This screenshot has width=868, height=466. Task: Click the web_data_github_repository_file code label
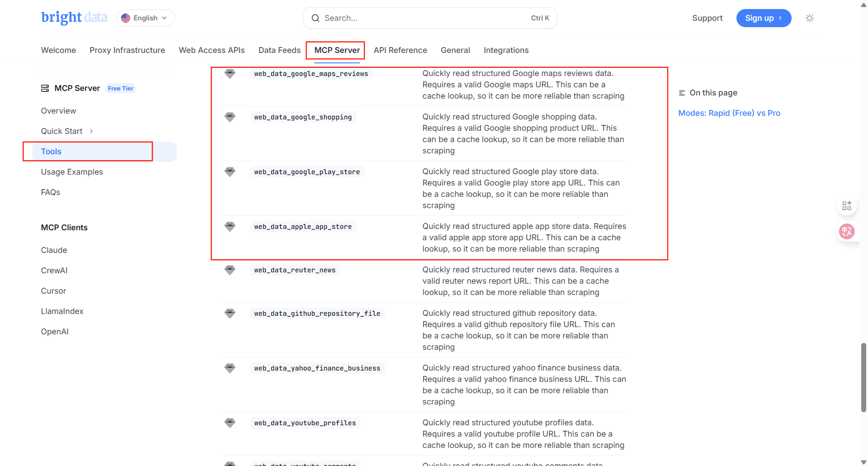(x=317, y=314)
